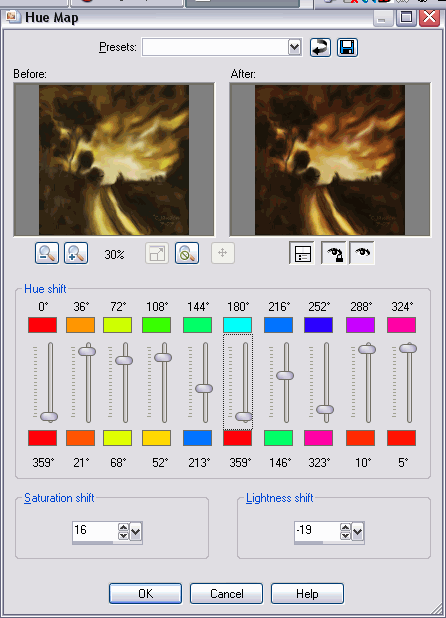
Task: Click the bottom pink swatch above 323°
Action: [x=319, y=438]
